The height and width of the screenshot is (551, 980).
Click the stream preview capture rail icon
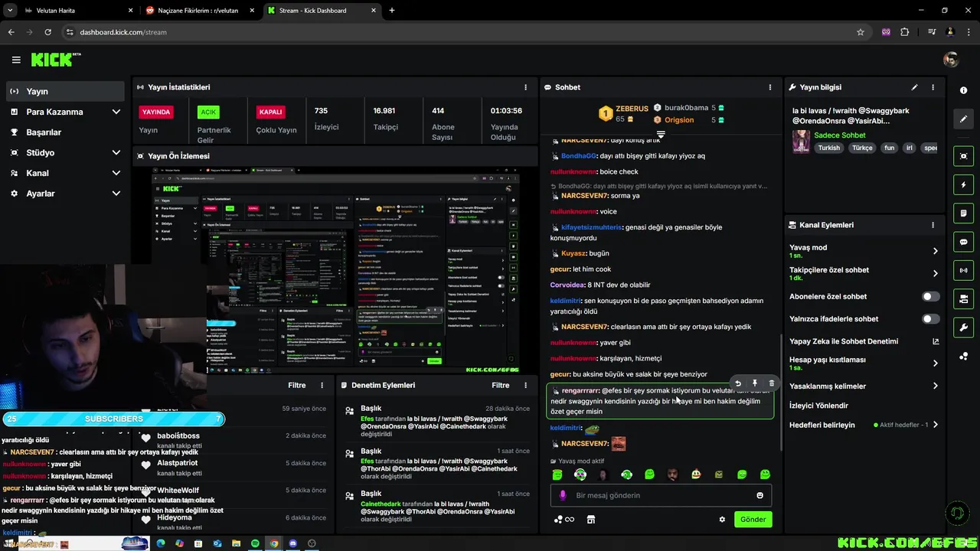point(963,156)
